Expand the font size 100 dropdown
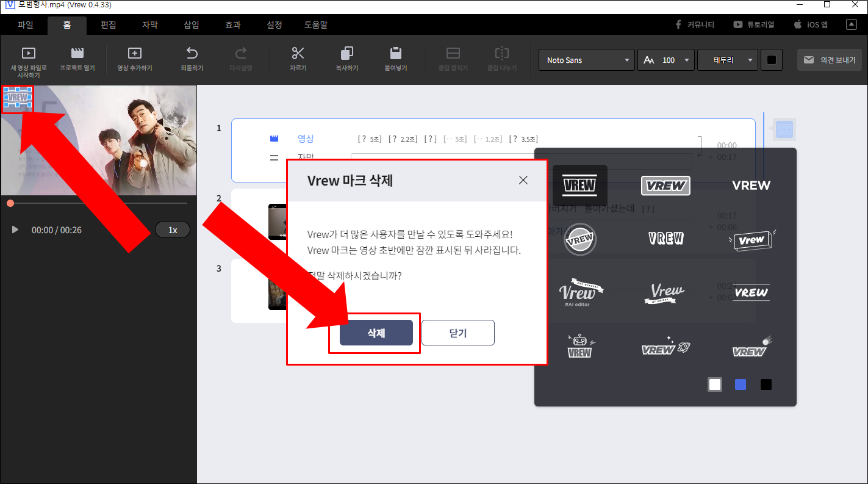 click(x=667, y=60)
